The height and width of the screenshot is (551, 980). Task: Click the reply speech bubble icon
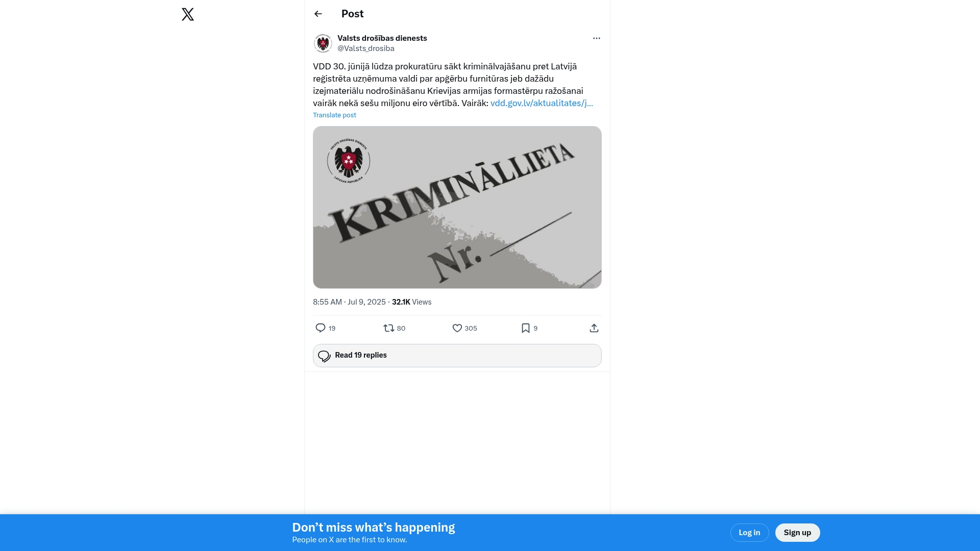coord(321,328)
